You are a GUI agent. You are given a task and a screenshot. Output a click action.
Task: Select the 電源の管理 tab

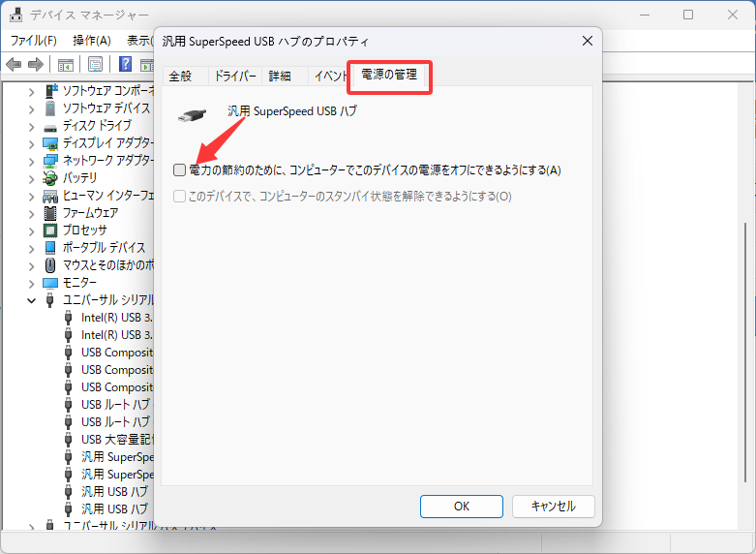[389, 75]
